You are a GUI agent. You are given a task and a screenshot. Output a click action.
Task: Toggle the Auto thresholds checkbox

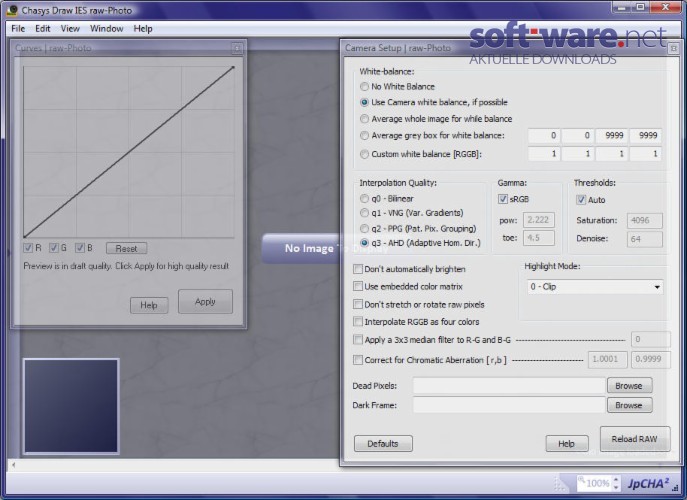point(581,199)
